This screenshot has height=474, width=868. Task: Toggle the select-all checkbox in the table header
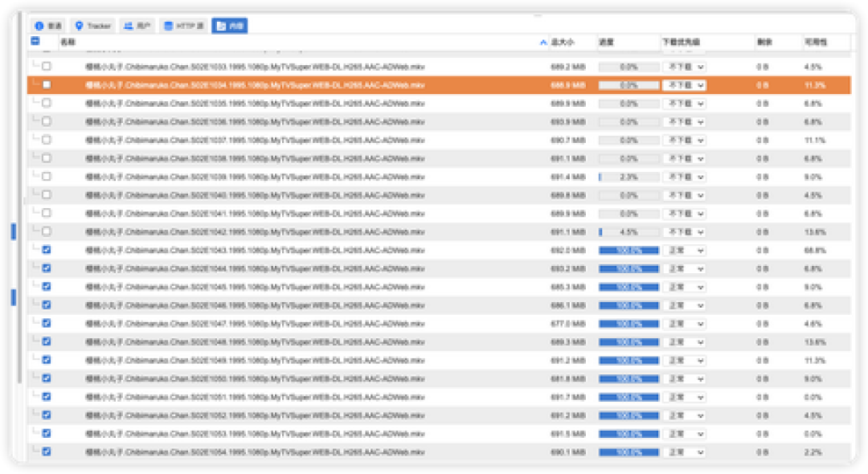point(35,42)
